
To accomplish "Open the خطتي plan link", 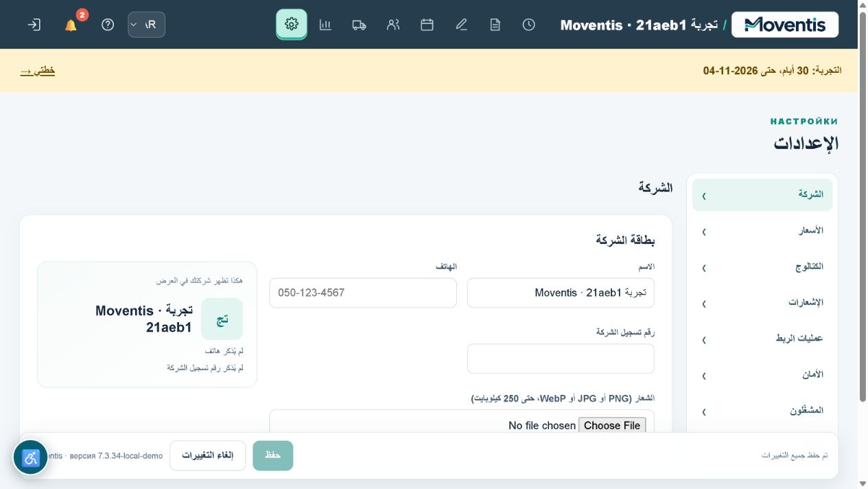I will point(38,71).
